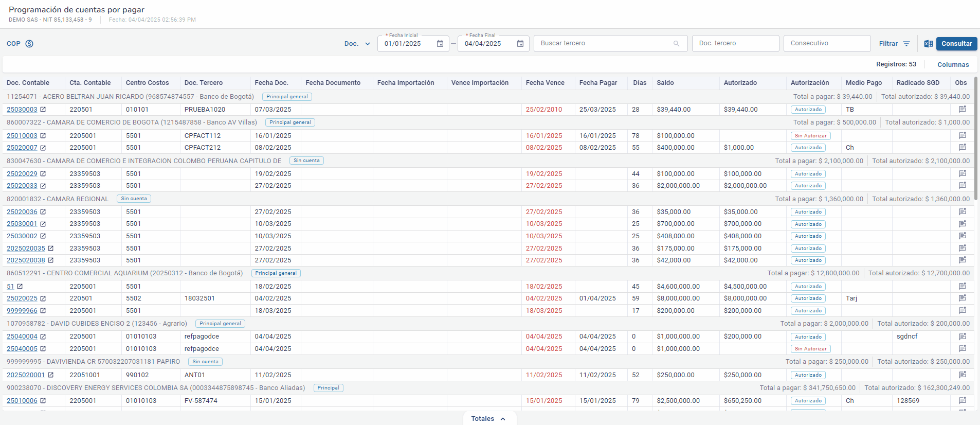Image resolution: width=980 pixels, height=425 pixels.
Task: Expand the Totales panel
Action: pos(489,419)
